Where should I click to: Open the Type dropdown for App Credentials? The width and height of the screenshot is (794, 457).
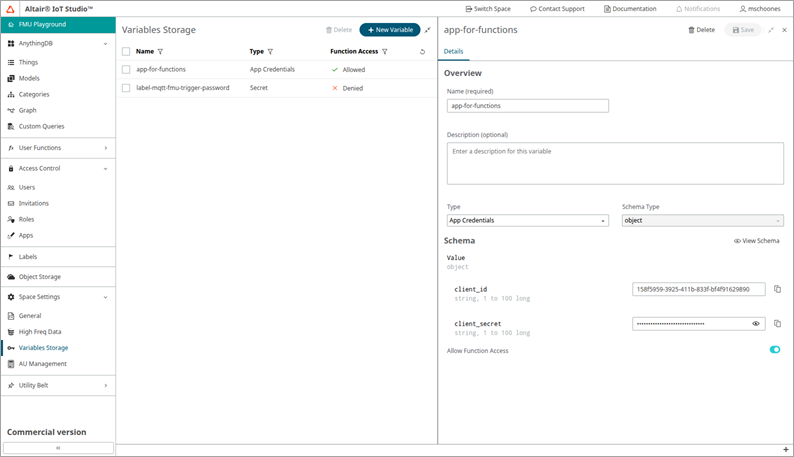pos(527,220)
